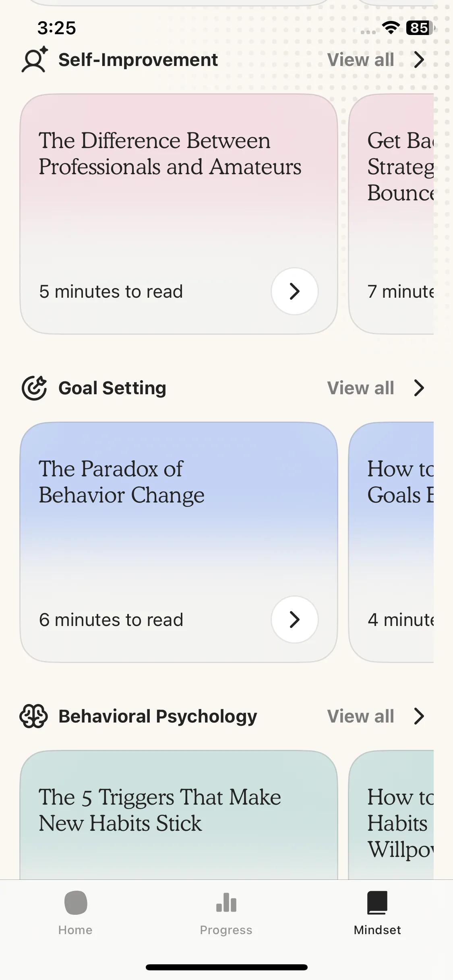Viewport: 453px width, 980px height.
Task: Open the Progress bar chart icon
Action: pyautogui.click(x=226, y=903)
